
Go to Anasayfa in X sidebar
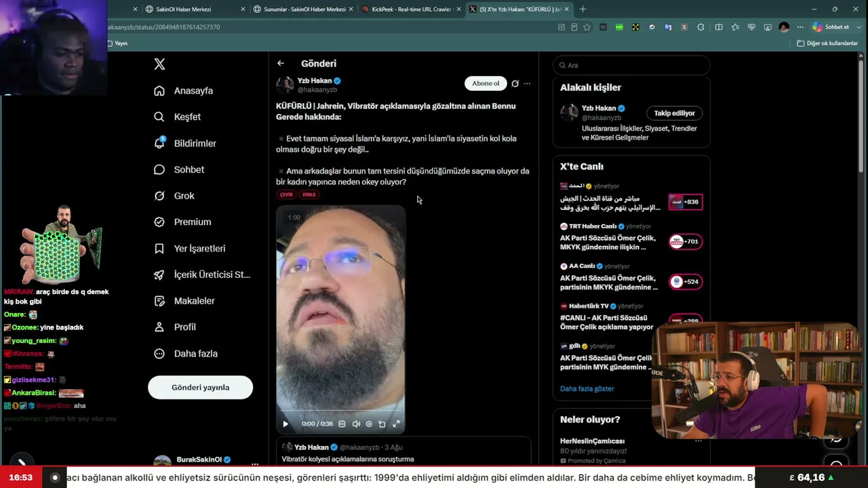(x=184, y=91)
